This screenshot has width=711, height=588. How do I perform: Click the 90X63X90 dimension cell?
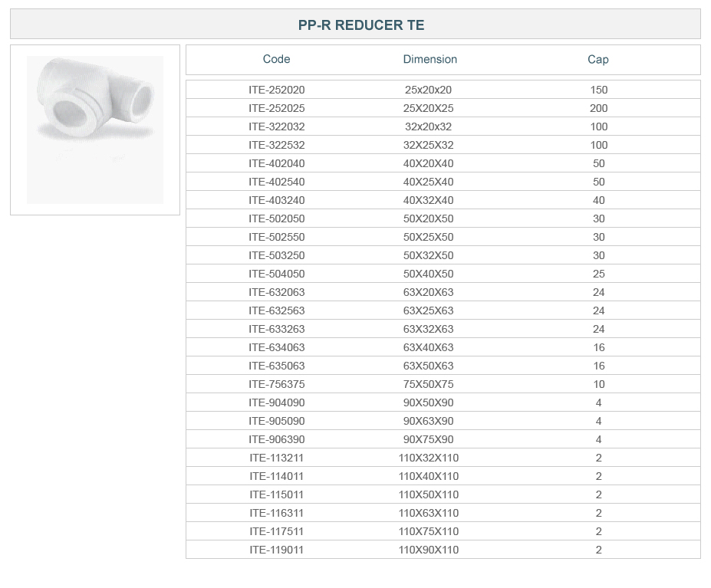[428, 421]
